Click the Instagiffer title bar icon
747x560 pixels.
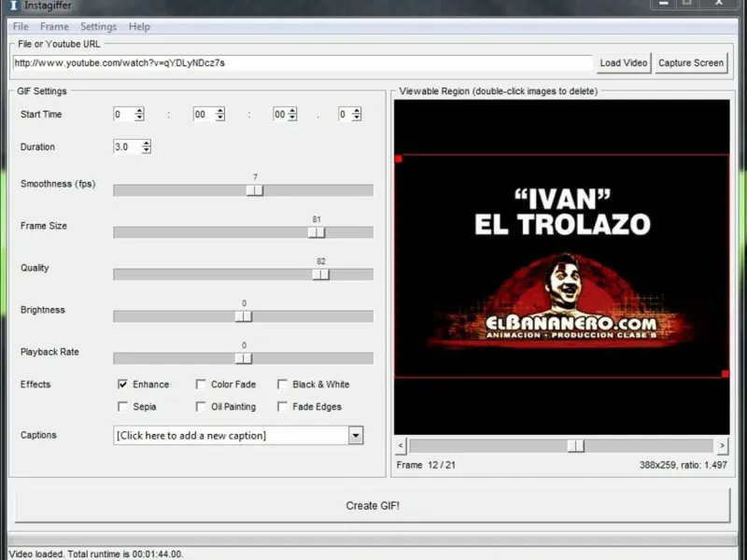click(14, 6)
